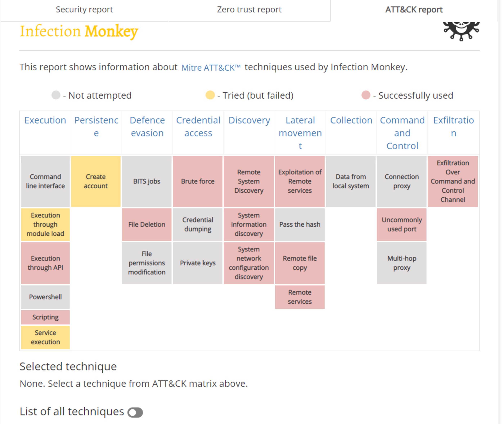Select the Remote file copy technique
Viewport: 504px width, 424px height.
click(x=300, y=263)
